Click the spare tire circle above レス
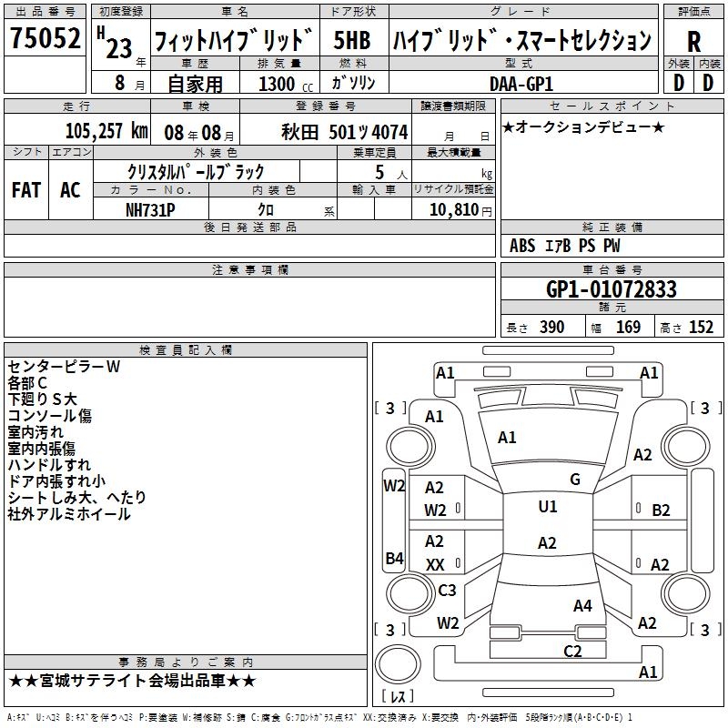The width and height of the screenshot is (728, 728). (x=398, y=664)
